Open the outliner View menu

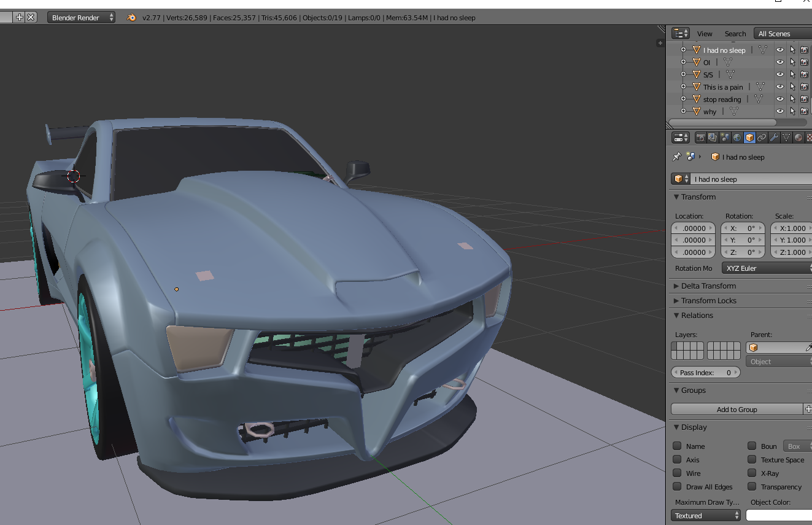click(705, 34)
